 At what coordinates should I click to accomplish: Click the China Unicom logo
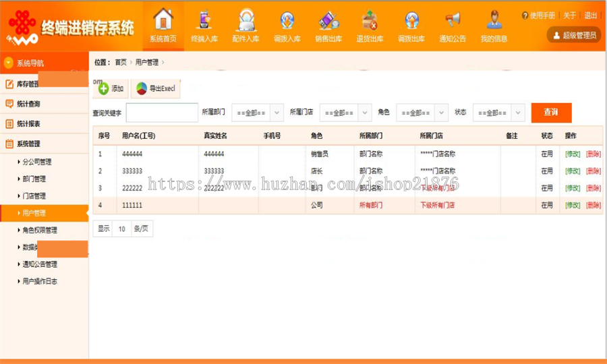22,27
